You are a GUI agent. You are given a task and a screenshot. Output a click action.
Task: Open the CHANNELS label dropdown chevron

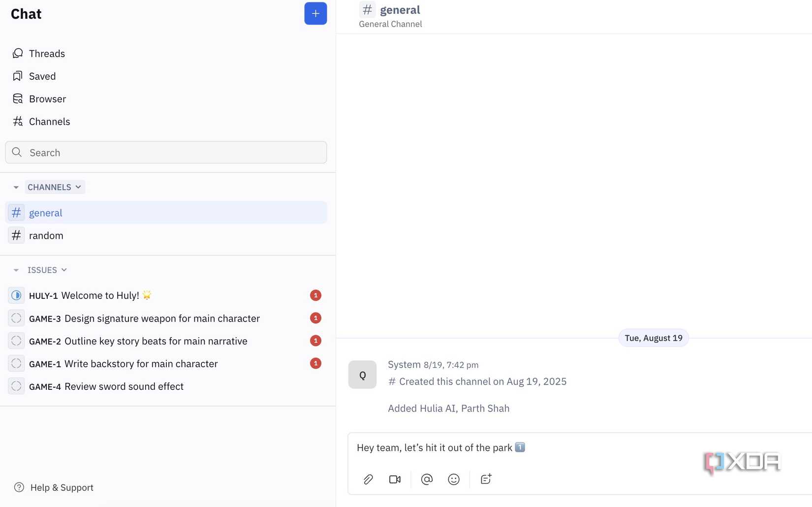(x=78, y=187)
